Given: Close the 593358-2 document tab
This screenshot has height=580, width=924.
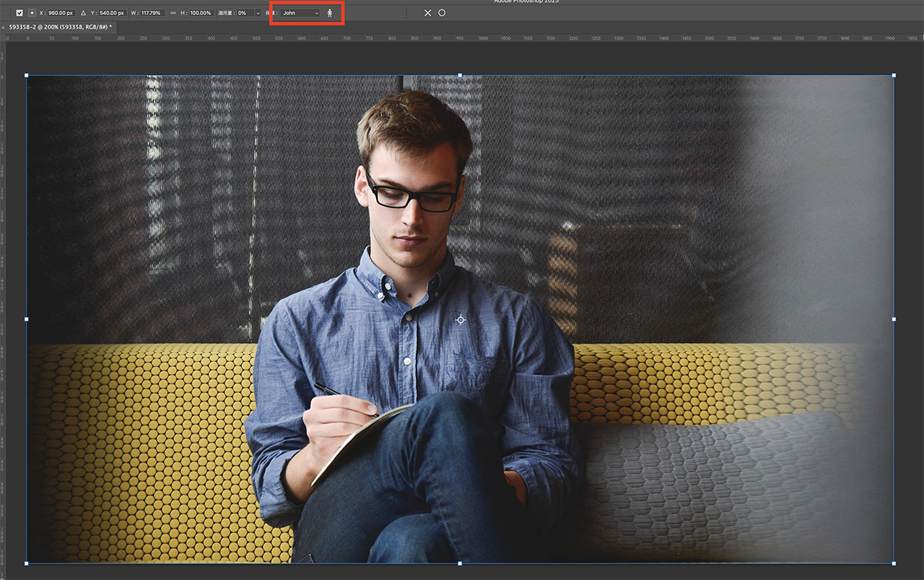Looking at the screenshot, I should tap(4, 27).
